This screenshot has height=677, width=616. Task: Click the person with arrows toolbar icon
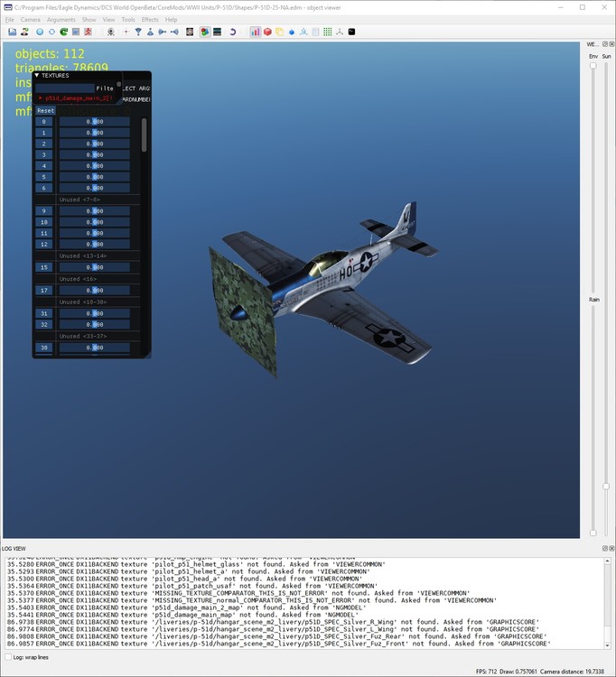[x=24, y=32]
